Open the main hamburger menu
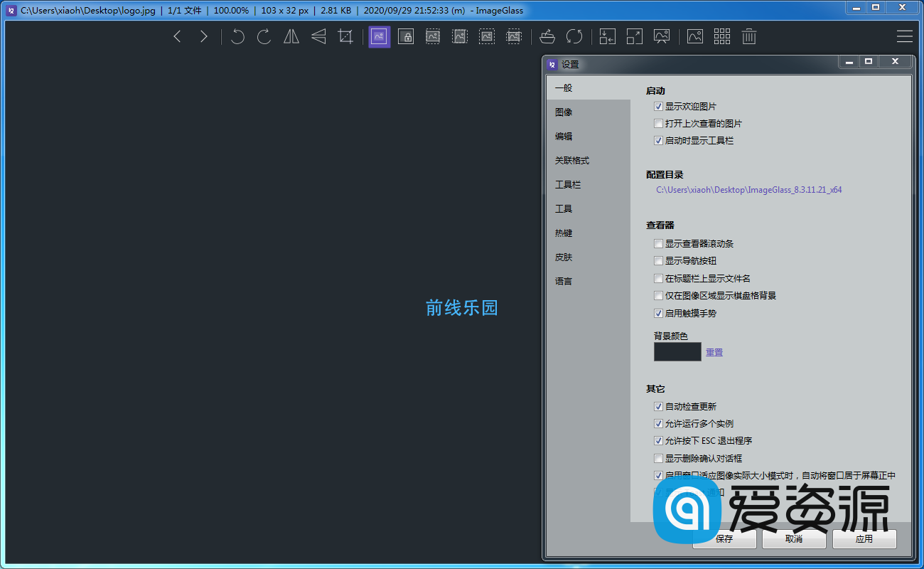Viewport: 924px width, 569px height. point(904,36)
